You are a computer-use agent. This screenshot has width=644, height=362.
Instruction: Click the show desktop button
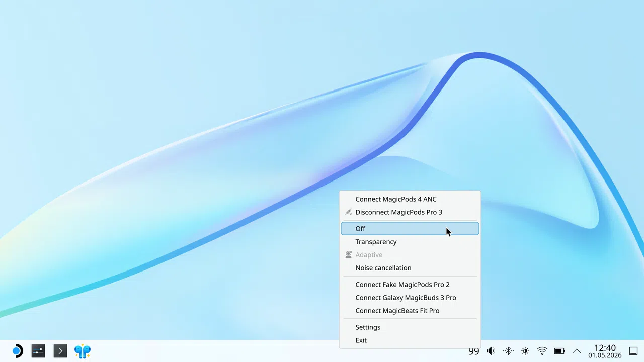pyautogui.click(x=633, y=351)
